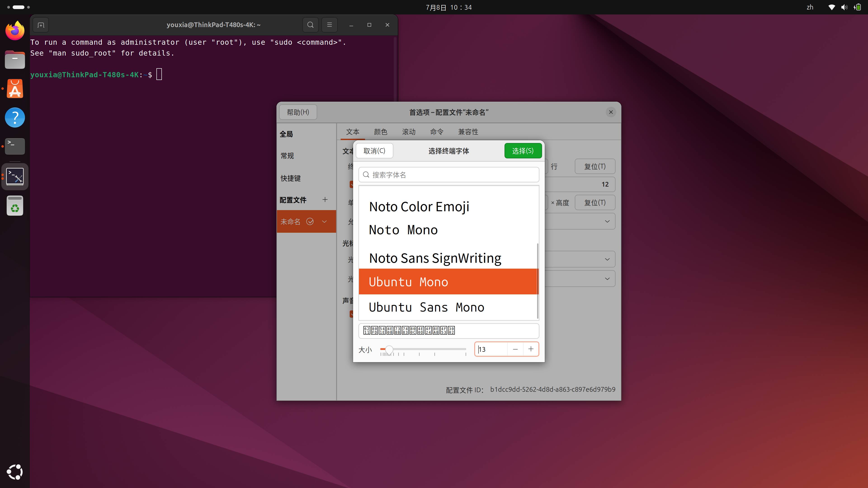
Task: Click the Terminal dock icon
Action: (15, 146)
